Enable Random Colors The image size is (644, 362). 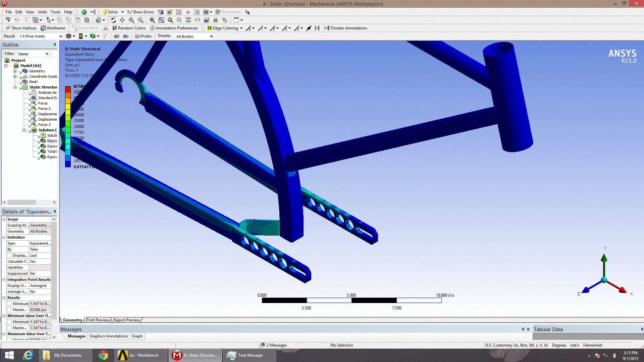click(x=129, y=28)
